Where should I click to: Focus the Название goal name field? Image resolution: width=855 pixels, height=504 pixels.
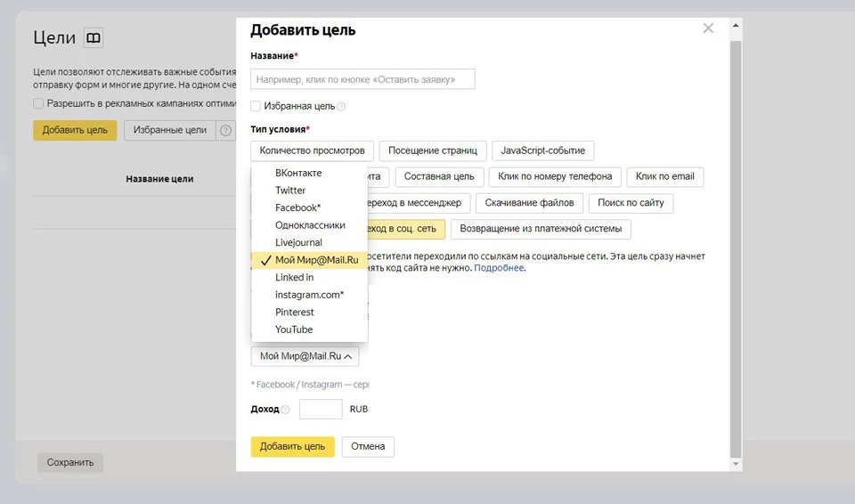coord(362,79)
